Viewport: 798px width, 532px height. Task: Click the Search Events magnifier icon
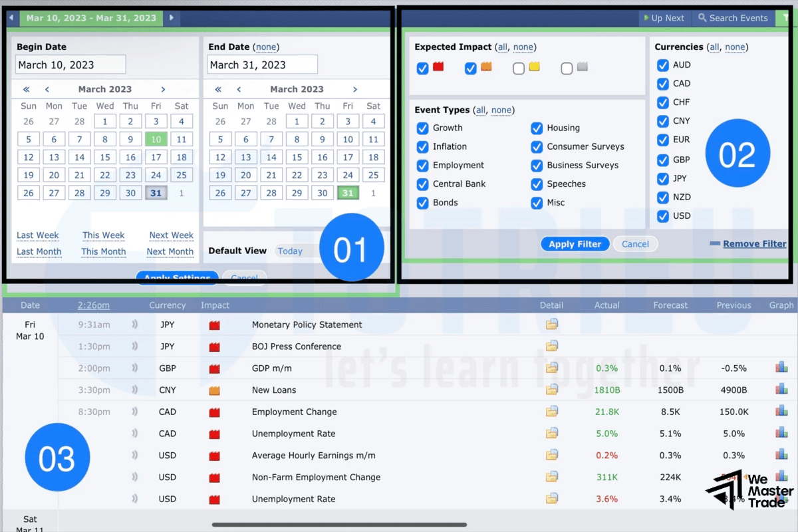point(700,18)
